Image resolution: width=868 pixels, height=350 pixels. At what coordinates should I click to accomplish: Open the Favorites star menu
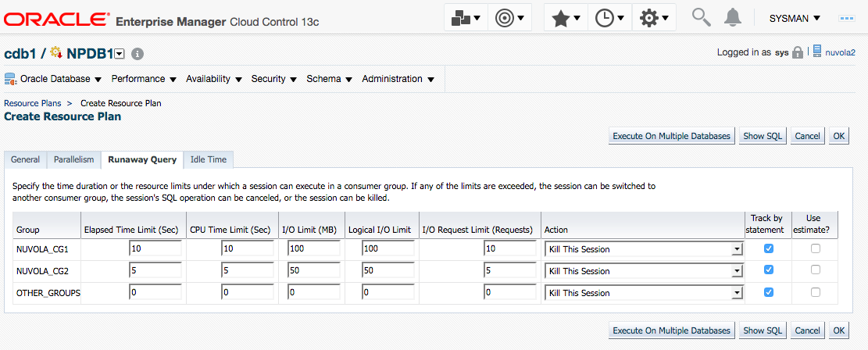click(x=566, y=18)
